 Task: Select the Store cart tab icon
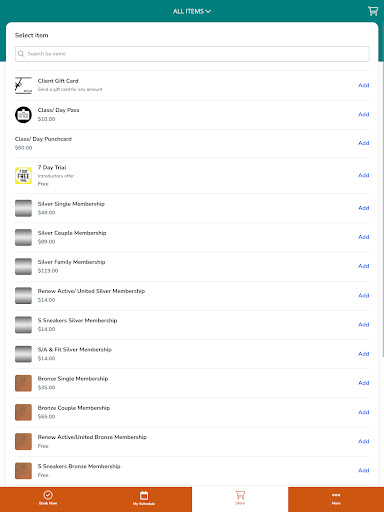point(240,495)
